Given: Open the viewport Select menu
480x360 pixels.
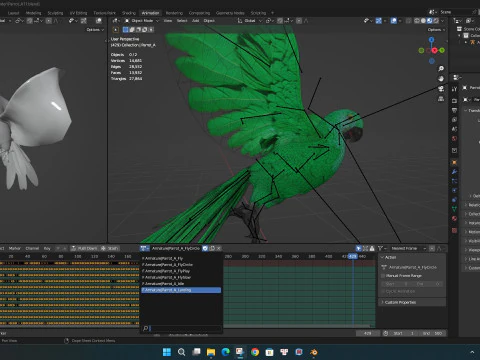Looking at the screenshot, I should click(182, 21).
